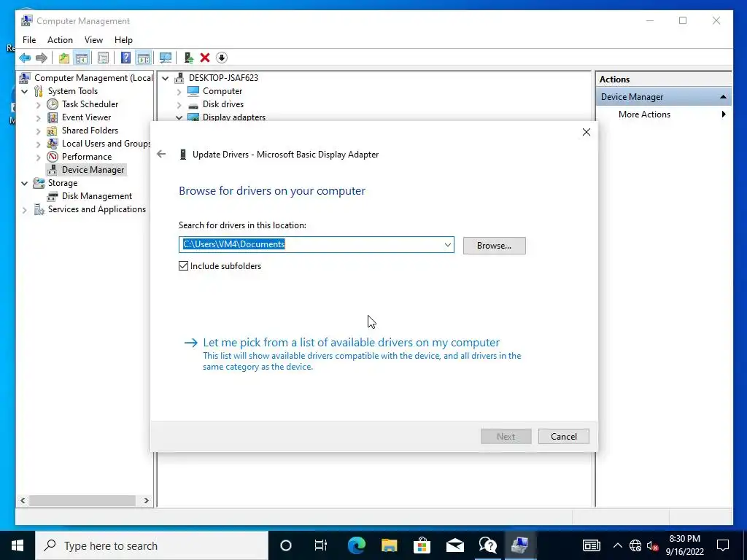The height and width of the screenshot is (560, 747).
Task: Expand the More Actions submenu arrow
Action: (724, 114)
